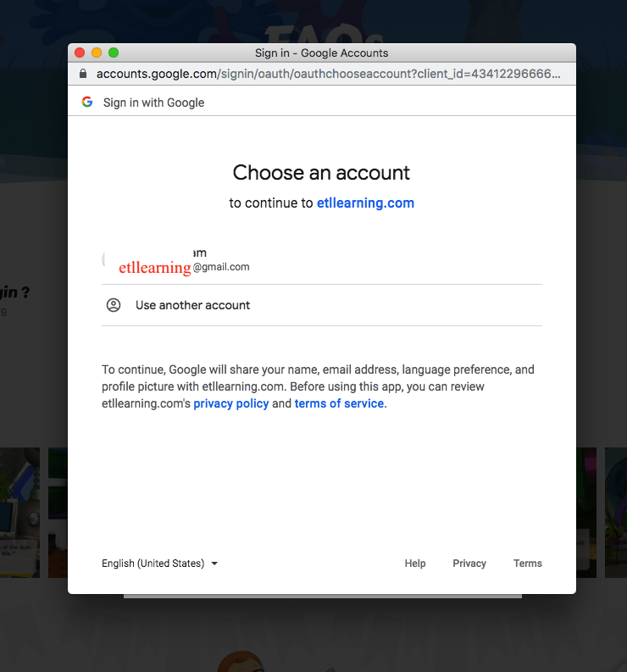627x672 pixels.
Task: Close the Sign in window with the red button
Action: (x=80, y=53)
